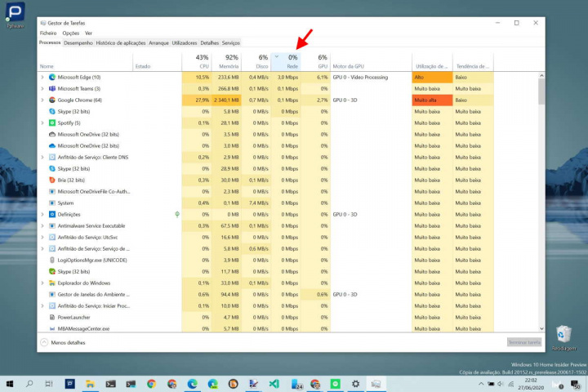Open the Opções menu
This screenshot has height=392, width=588.
coord(71,33)
